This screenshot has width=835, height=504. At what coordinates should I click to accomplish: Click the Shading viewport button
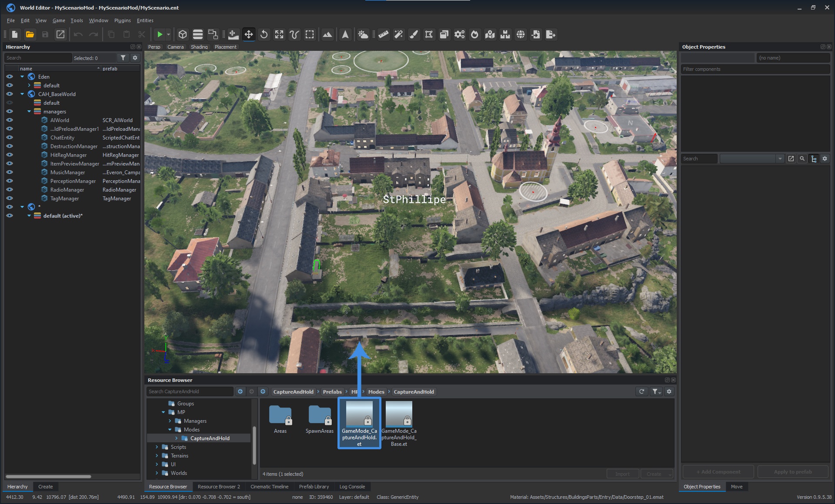pyautogui.click(x=199, y=47)
